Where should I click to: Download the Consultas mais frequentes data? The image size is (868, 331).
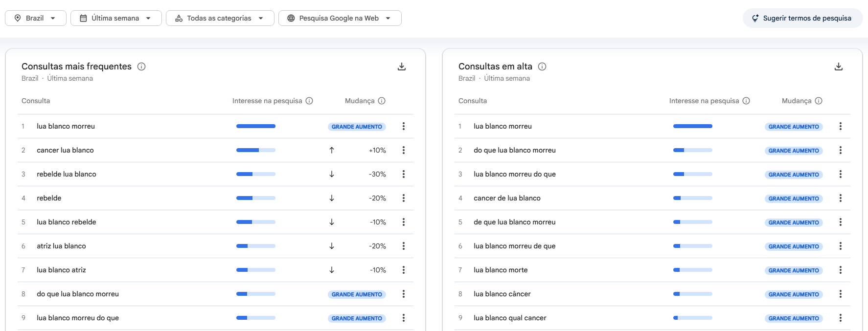pos(402,66)
